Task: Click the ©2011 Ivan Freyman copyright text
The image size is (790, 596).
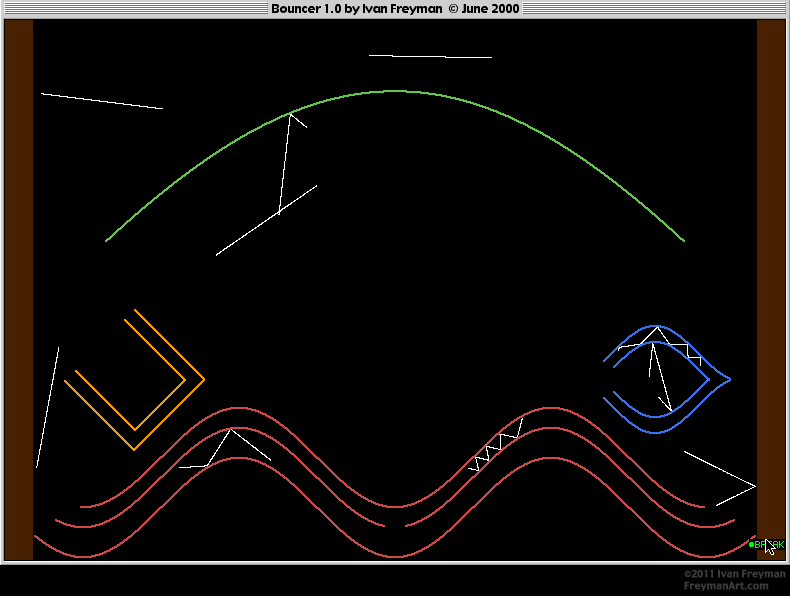Action: pyautogui.click(x=734, y=574)
